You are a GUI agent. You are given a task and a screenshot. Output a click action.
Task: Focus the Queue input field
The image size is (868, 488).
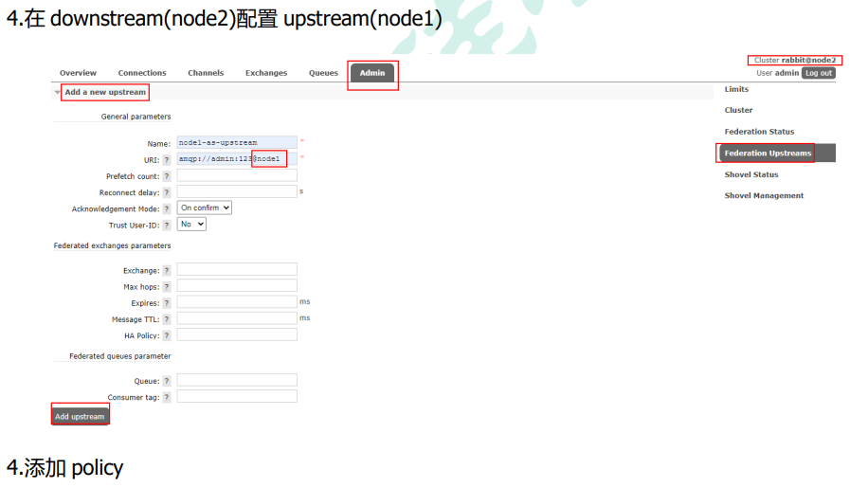[x=237, y=380]
